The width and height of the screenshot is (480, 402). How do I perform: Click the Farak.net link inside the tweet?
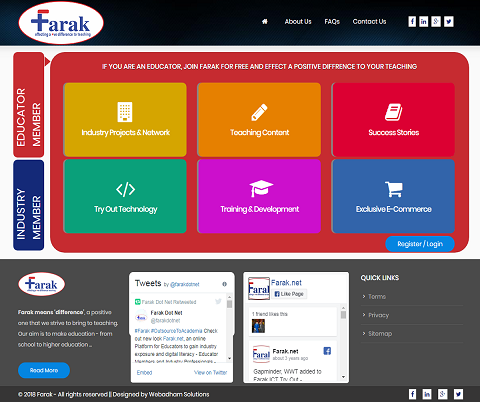pyautogui.click(x=173, y=338)
